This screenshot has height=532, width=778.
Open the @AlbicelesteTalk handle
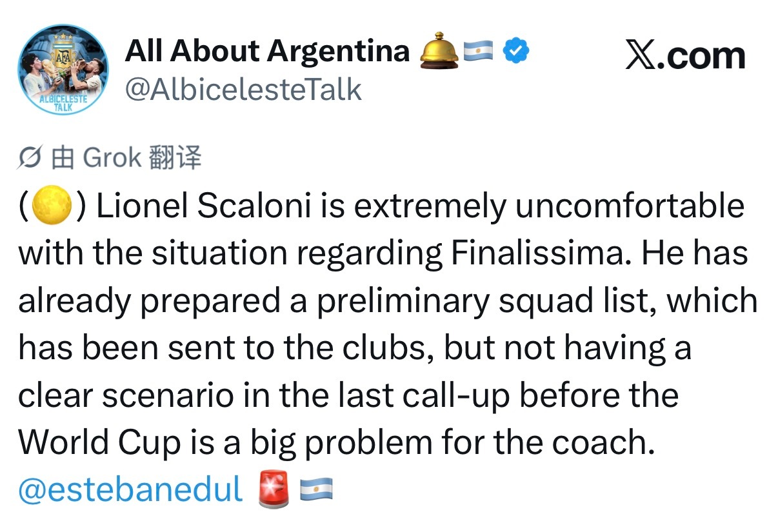coord(243,89)
